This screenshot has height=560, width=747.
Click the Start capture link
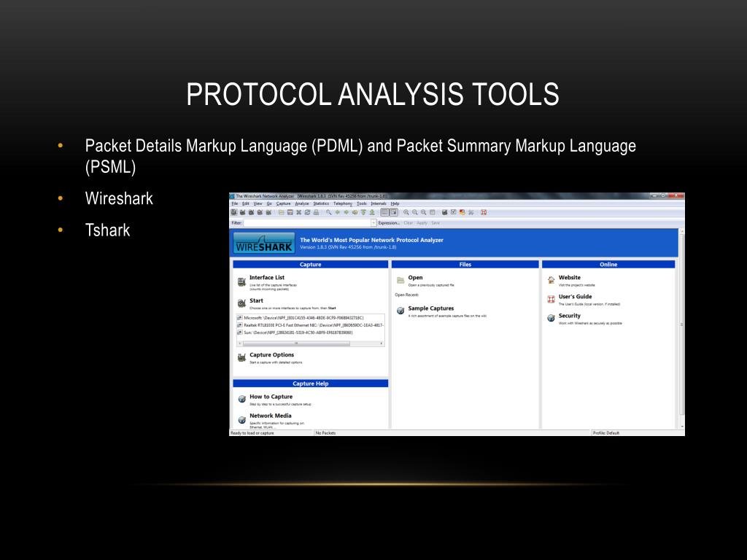click(x=256, y=301)
